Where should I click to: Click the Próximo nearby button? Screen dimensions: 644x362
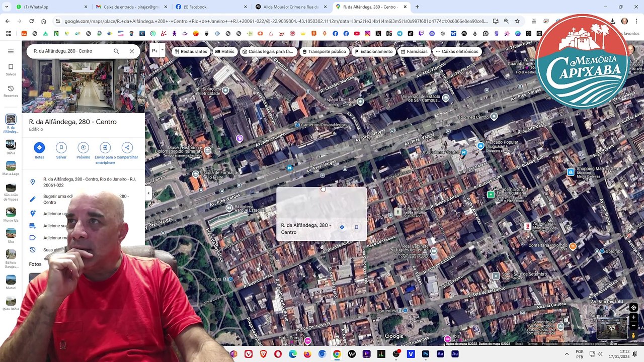click(84, 150)
